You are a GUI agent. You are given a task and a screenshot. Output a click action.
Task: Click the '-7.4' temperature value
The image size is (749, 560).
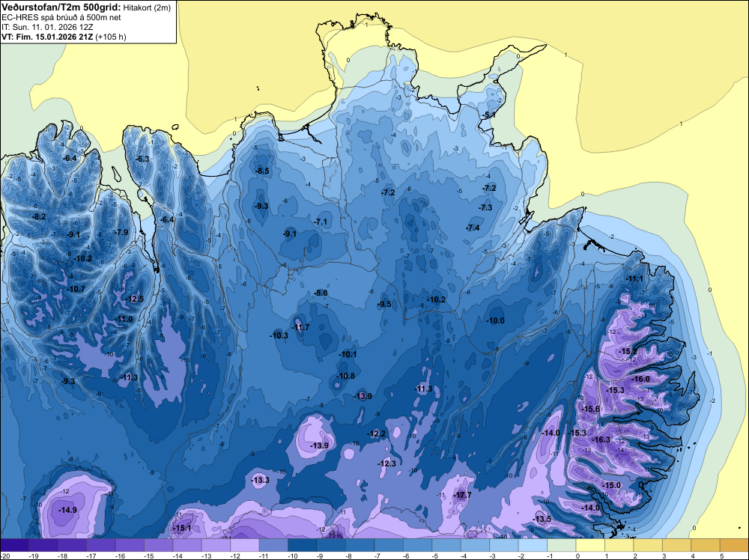[x=473, y=228]
